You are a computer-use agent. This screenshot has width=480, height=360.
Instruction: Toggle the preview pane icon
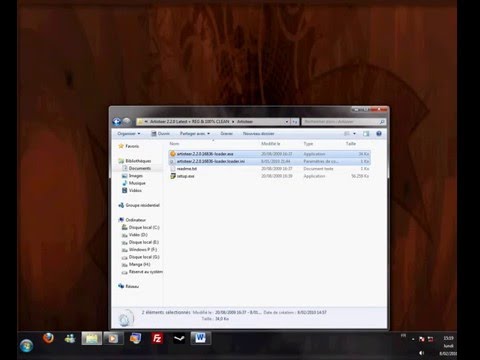(366, 134)
